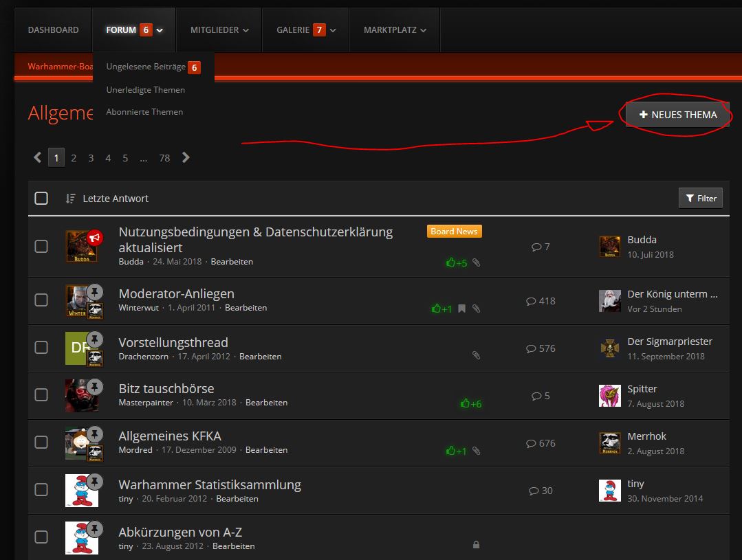Click the paperclip icon on Allgemeines KFKA row
This screenshot has width=742, height=560.
(477, 451)
